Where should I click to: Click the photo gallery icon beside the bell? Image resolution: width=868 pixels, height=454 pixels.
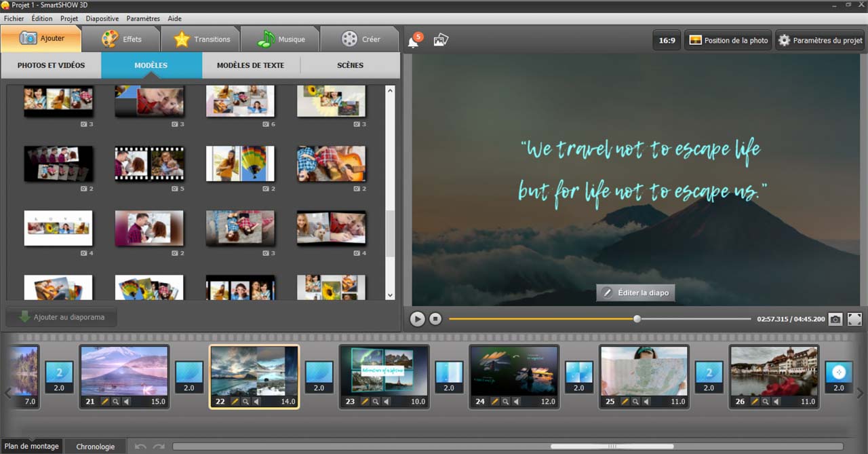(x=441, y=40)
